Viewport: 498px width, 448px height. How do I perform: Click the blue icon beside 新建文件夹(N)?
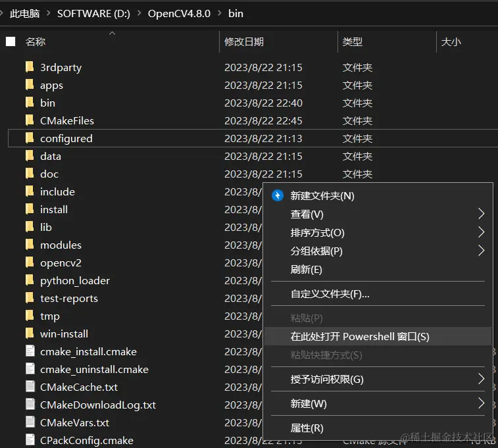[x=278, y=195]
